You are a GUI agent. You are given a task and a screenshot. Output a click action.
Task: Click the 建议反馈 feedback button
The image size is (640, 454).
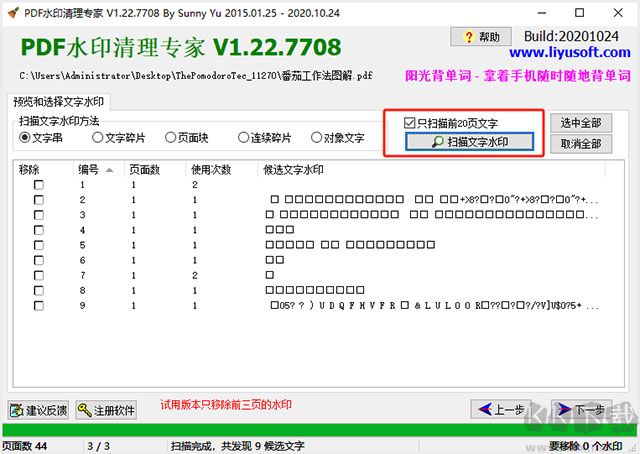coord(38,410)
